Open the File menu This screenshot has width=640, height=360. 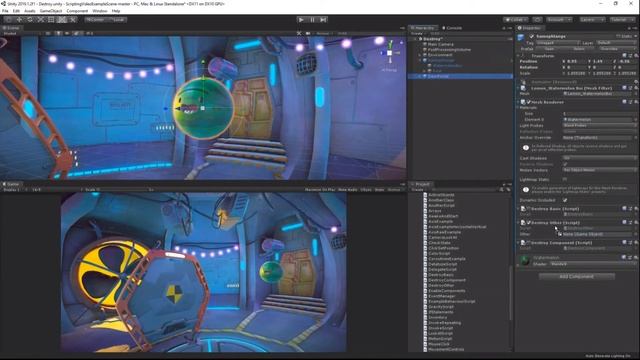pos(5,11)
